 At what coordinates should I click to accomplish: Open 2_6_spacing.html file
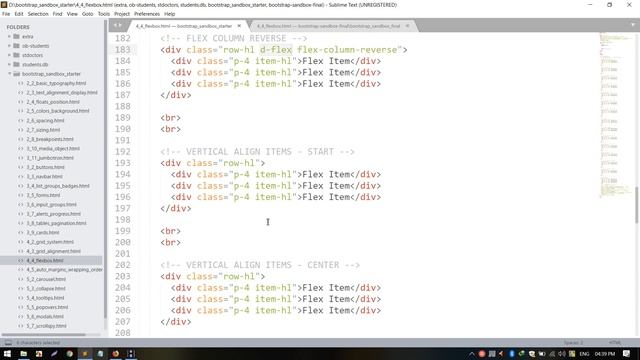[x=45, y=121]
